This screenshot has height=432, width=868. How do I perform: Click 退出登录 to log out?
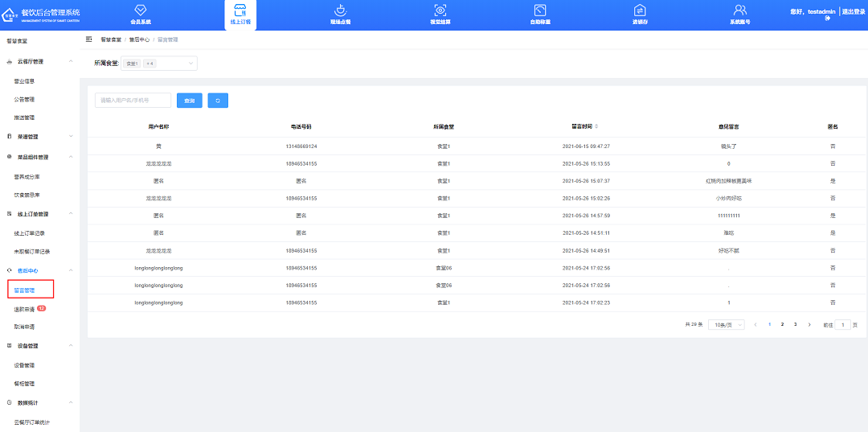pos(853,12)
